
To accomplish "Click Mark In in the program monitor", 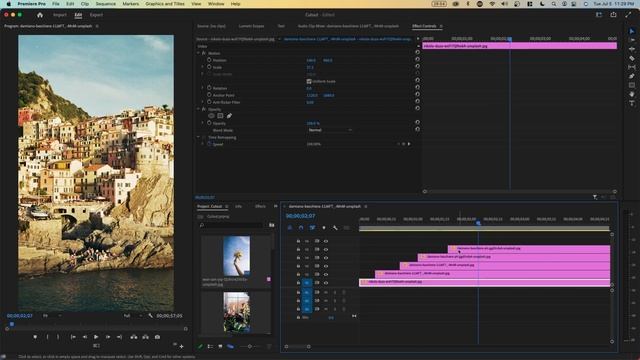I will pyautogui.click(x=47, y=337).
